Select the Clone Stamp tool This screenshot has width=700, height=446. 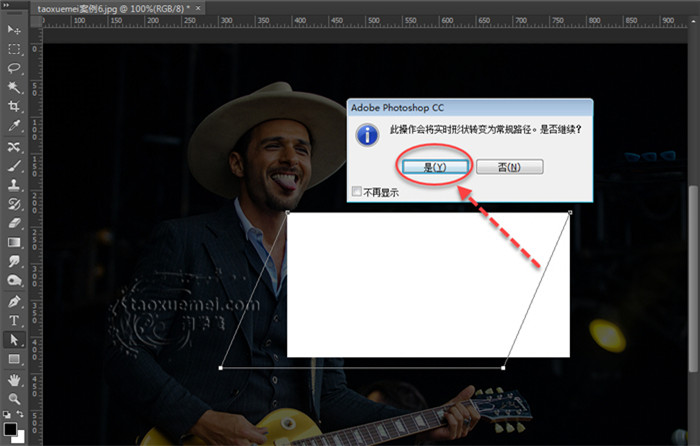[14, 185]
